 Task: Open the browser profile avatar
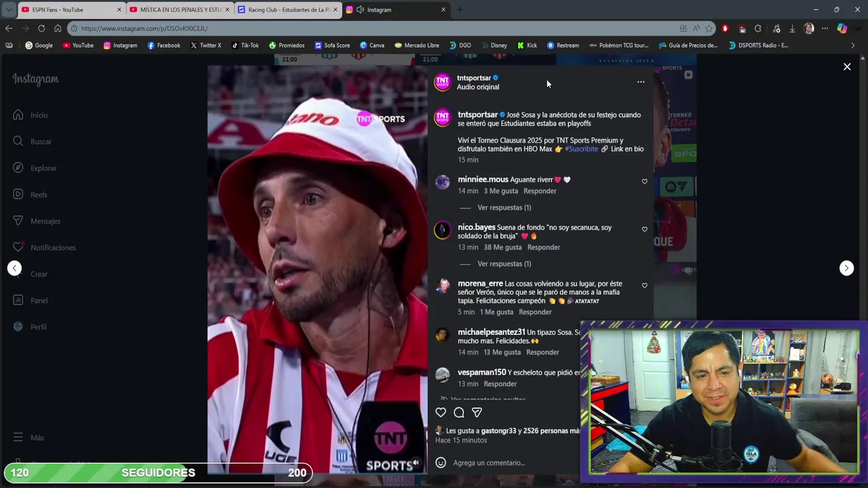point(808,28)
